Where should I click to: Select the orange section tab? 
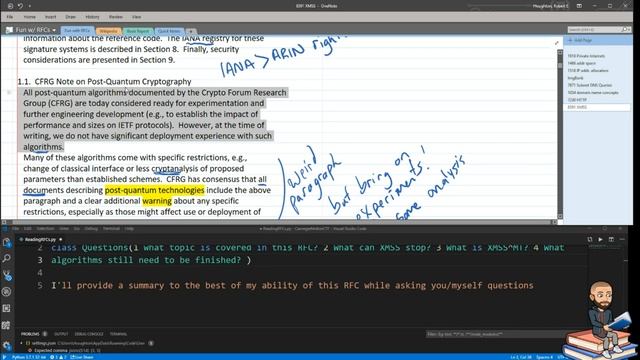[109, 31]
